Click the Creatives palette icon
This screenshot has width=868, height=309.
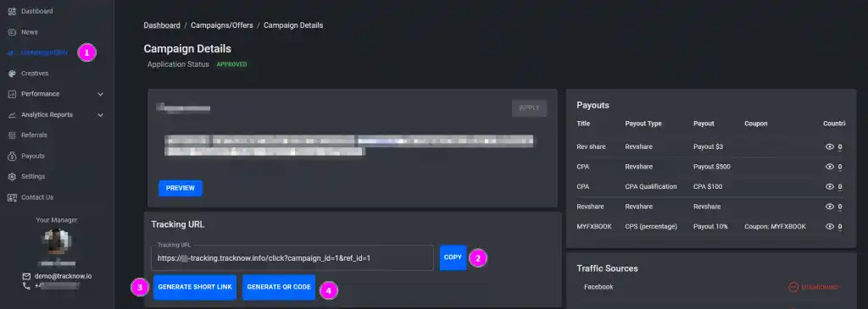pos(12,74)
